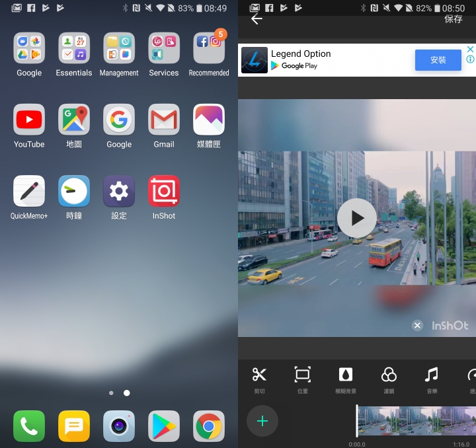Open the 設定 settings app

click(119, 191)
